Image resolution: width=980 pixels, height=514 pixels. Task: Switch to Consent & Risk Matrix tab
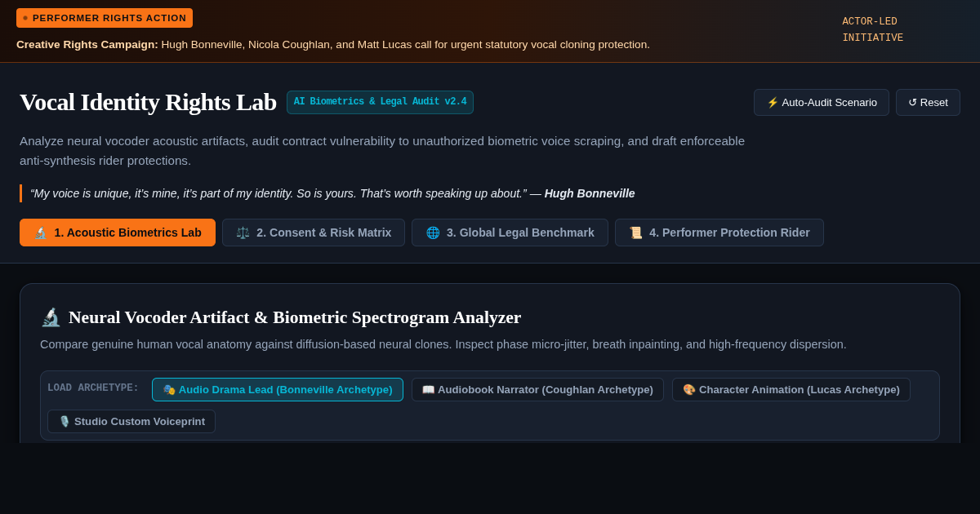point(314,233)
